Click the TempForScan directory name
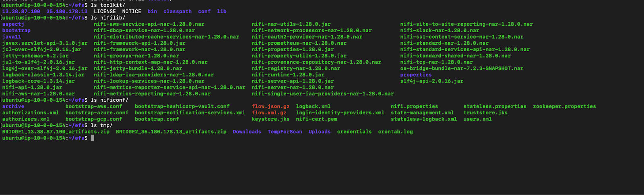 [x=285, y=132]
